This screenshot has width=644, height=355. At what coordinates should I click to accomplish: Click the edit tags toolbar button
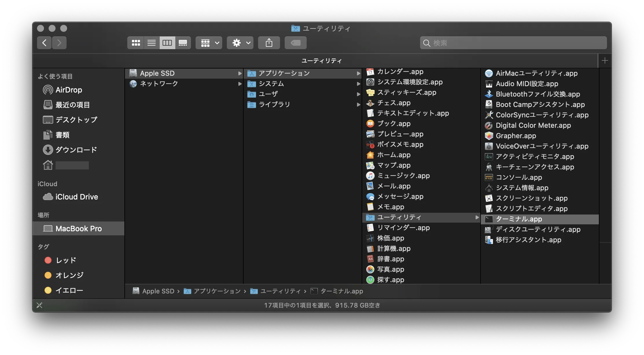pos(296,43)
